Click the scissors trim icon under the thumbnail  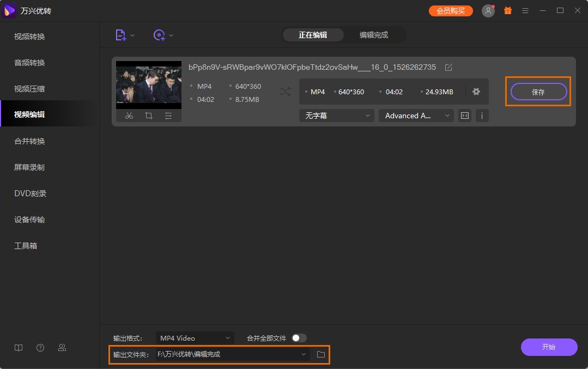[x=129, y=116]
